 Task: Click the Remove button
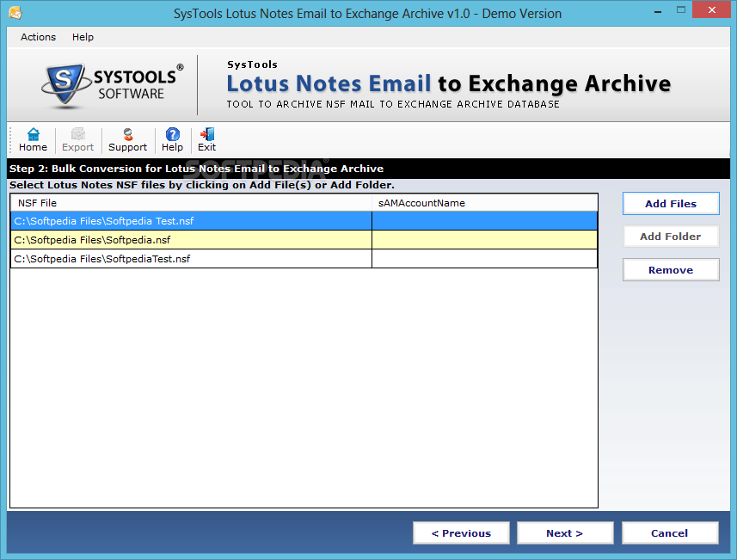(x=671, y=270)
